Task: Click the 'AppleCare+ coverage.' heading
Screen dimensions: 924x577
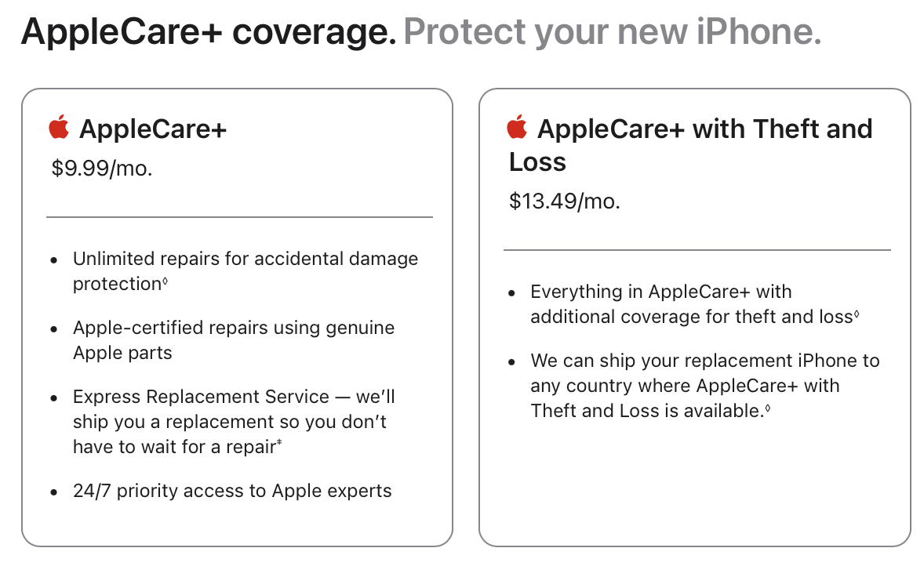Action: [209, 32]
